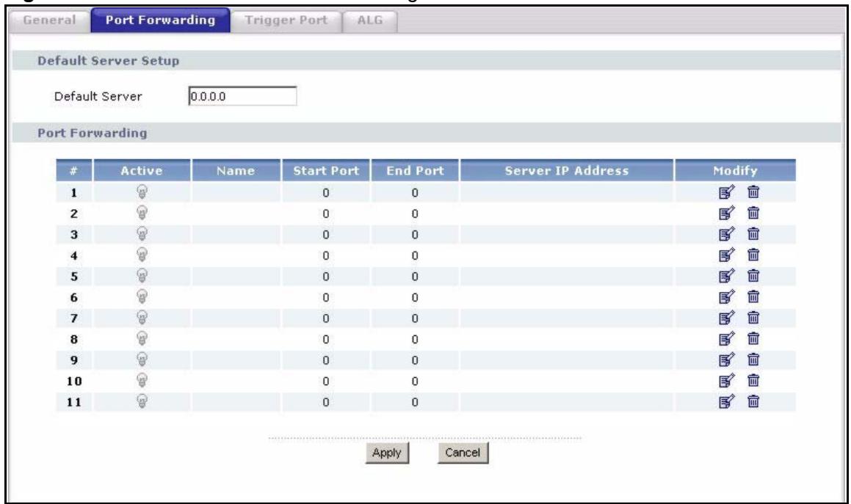Image resolution: width=851 pixels, height=504 pixels.
Task: Select the Port Forwarding tab
Action: click(160, 20)
